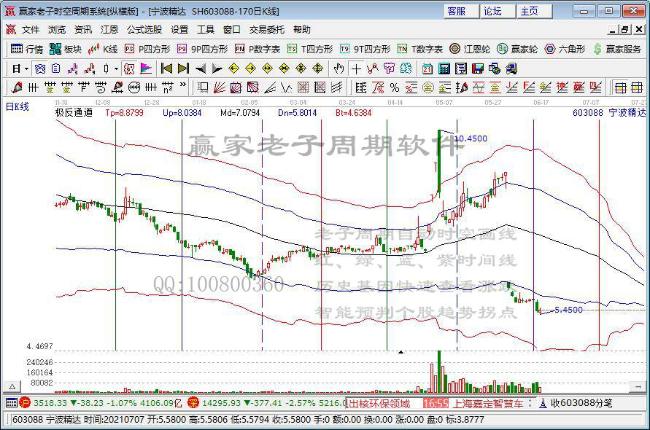The image size is (650, 430).
Task: Open the 交易委托 menu
Action: tap(267, 29)
